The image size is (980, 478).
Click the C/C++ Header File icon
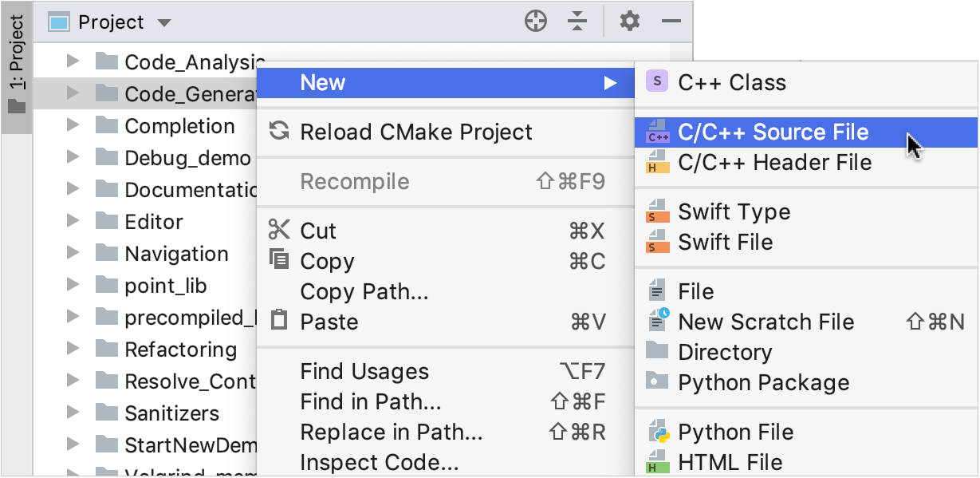656,162
